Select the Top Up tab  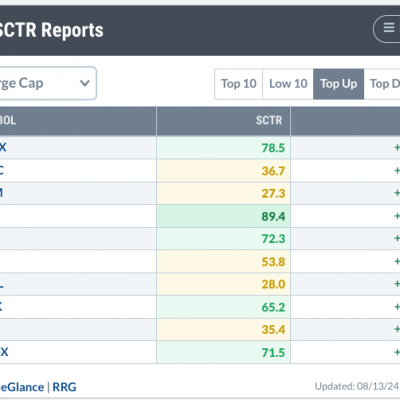(x=338, y=84)
